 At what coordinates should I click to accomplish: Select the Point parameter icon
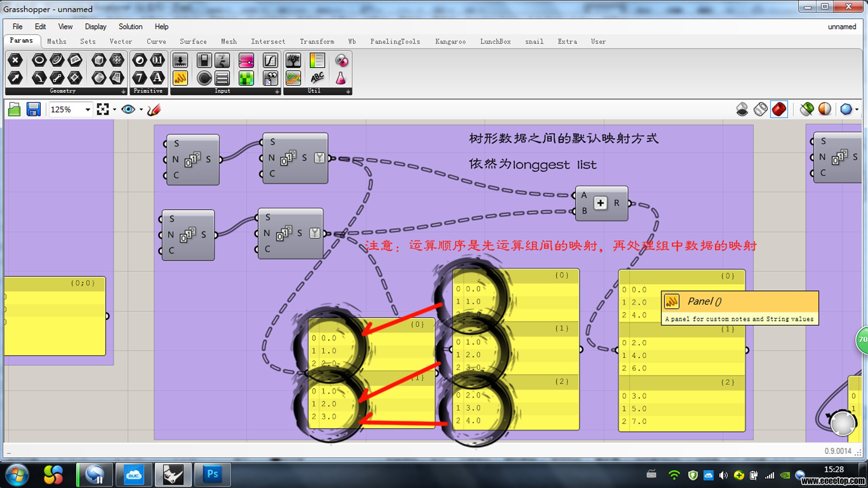pyautogui.click(x=15, y=60)
